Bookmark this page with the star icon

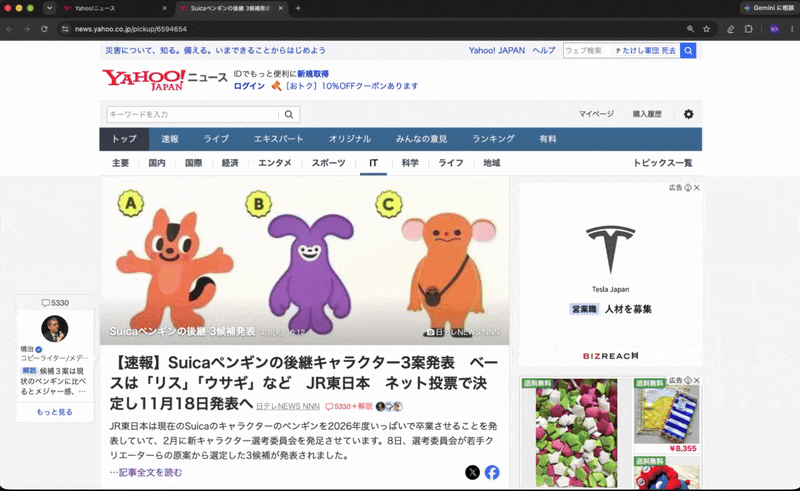[707, 29]
